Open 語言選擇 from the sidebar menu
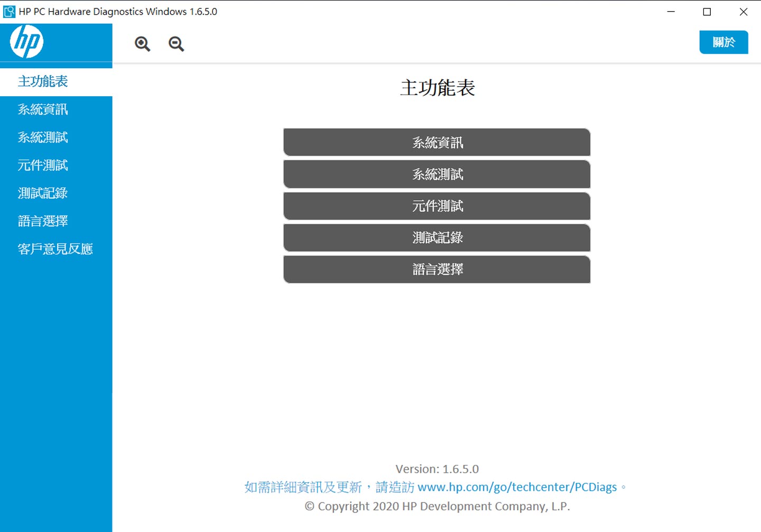This screenshot has height=532, width=761. (42, 221)
